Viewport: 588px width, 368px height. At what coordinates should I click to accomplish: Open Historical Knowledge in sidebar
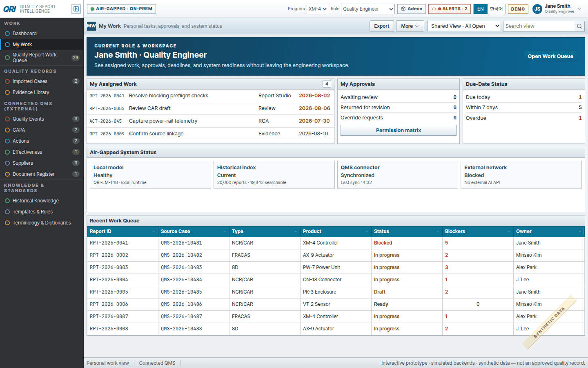(42, 201)
